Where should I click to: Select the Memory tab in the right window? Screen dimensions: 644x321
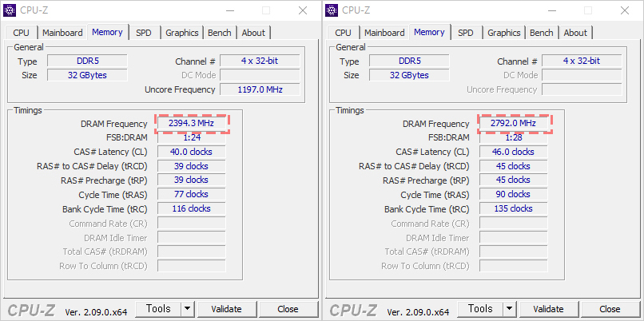click(429, 32)
